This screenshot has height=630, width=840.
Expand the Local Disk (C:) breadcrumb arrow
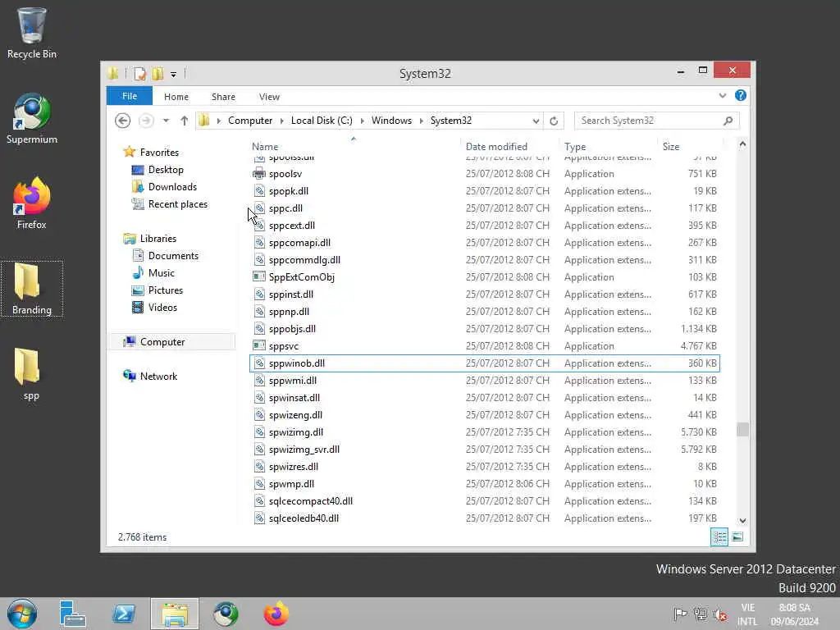point(362,121)
